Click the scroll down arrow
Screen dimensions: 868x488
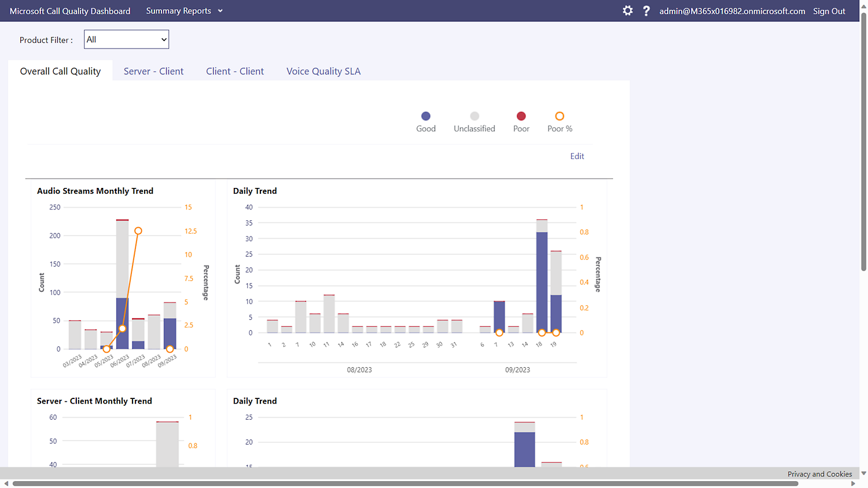tap(863, 474)
